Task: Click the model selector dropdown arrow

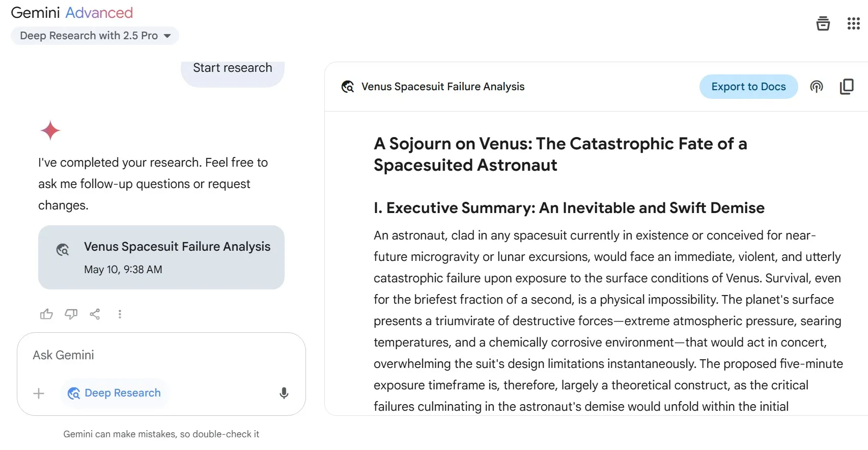Action: (167, 36)
